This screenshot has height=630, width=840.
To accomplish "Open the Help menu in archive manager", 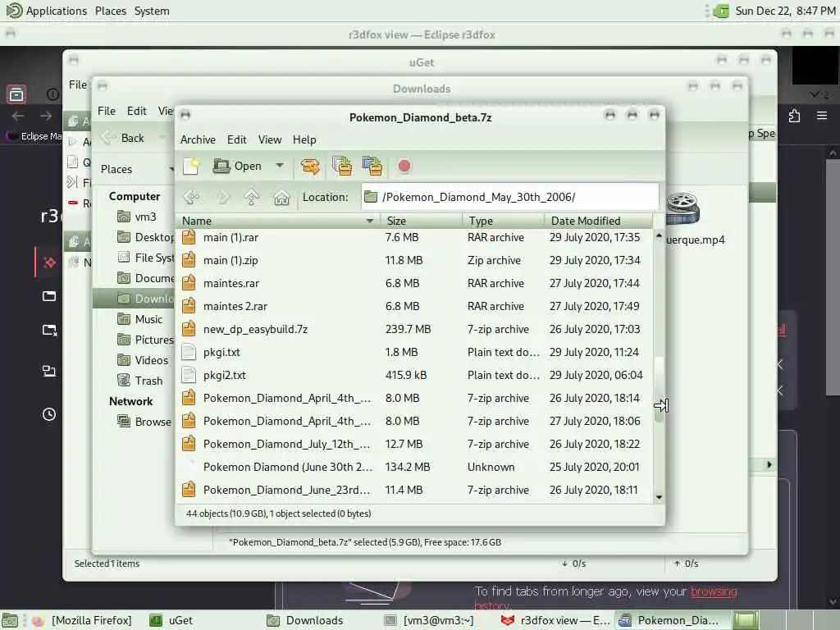I will click(304, 139).
